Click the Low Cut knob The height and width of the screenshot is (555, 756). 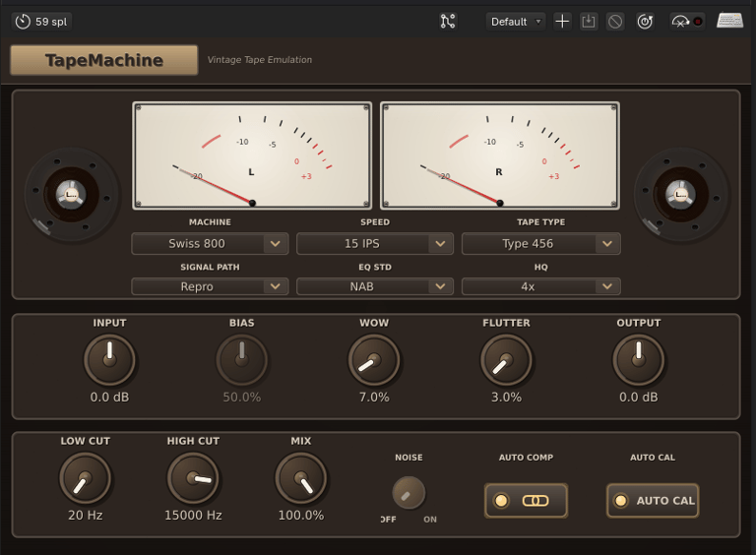pyautogui.click(x=86, y=478)
